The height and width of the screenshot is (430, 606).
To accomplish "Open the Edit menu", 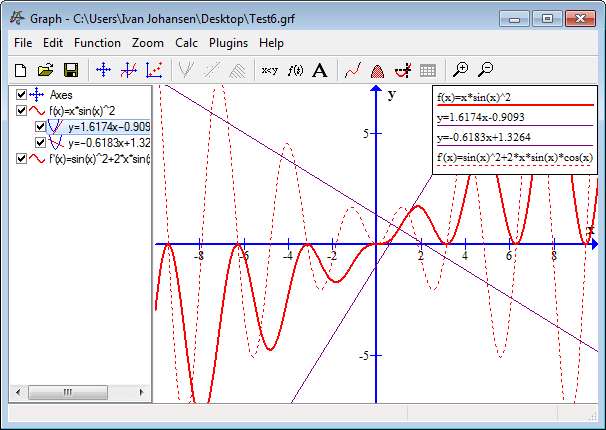I will click(x=53, y=43).
